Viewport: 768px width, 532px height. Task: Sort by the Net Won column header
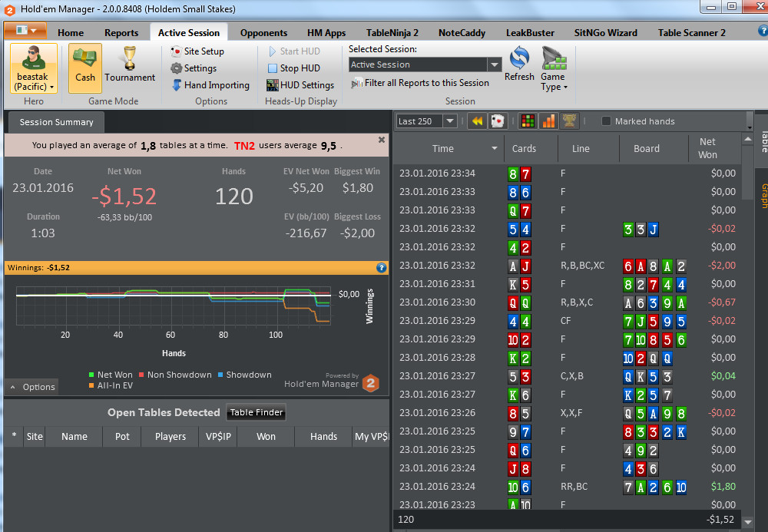tap(707, 149)
